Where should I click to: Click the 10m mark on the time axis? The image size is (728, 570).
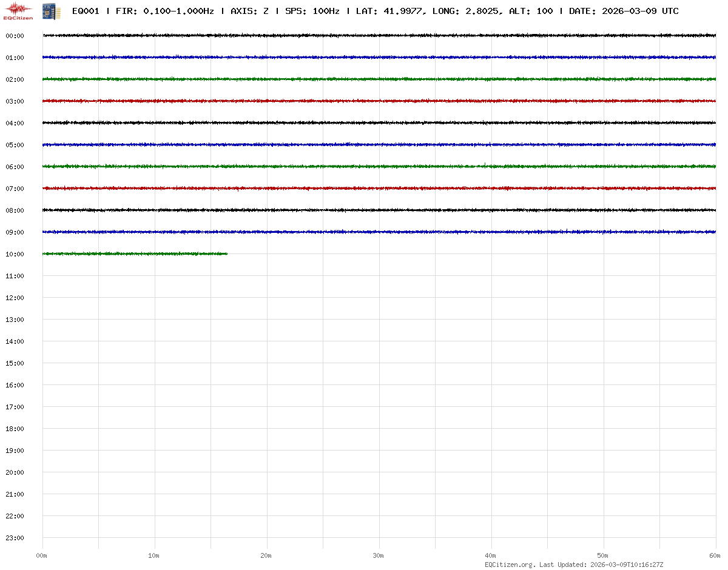[x=154, y=555]
